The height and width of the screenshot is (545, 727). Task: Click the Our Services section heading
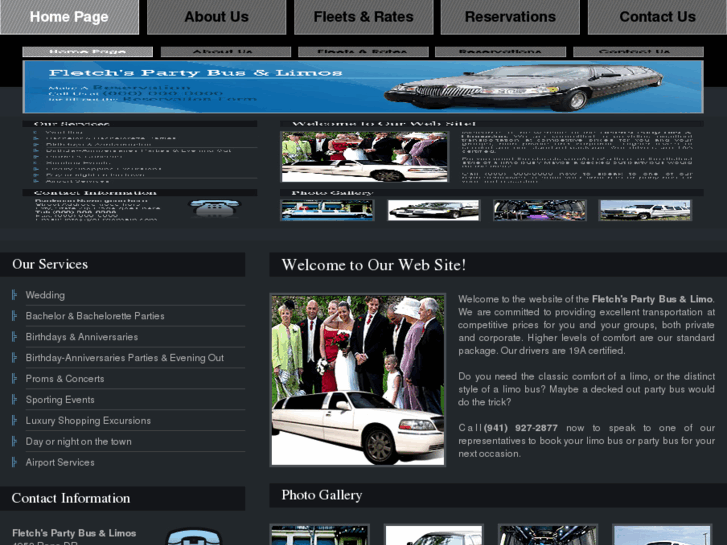pos(50,264)
